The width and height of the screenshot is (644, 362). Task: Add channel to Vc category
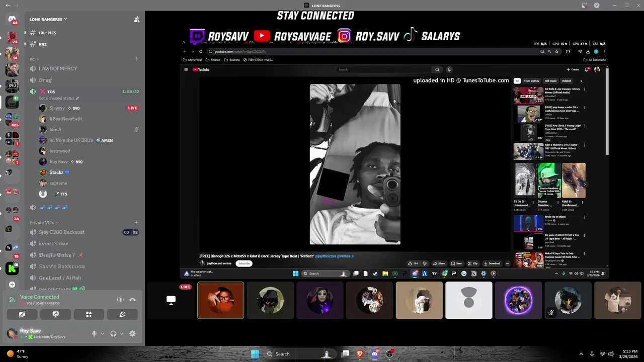[136, 59]
